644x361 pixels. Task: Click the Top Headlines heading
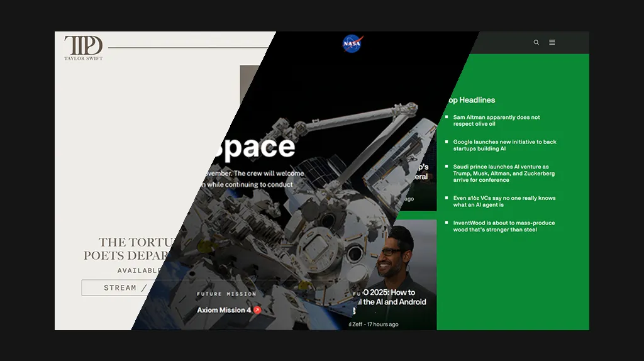tap(471, 100)
